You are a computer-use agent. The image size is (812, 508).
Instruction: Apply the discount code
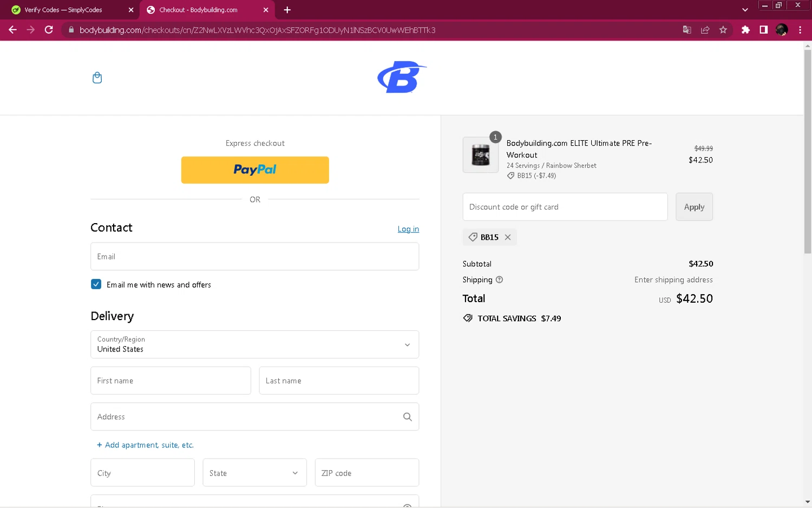(x=694, y=207)
